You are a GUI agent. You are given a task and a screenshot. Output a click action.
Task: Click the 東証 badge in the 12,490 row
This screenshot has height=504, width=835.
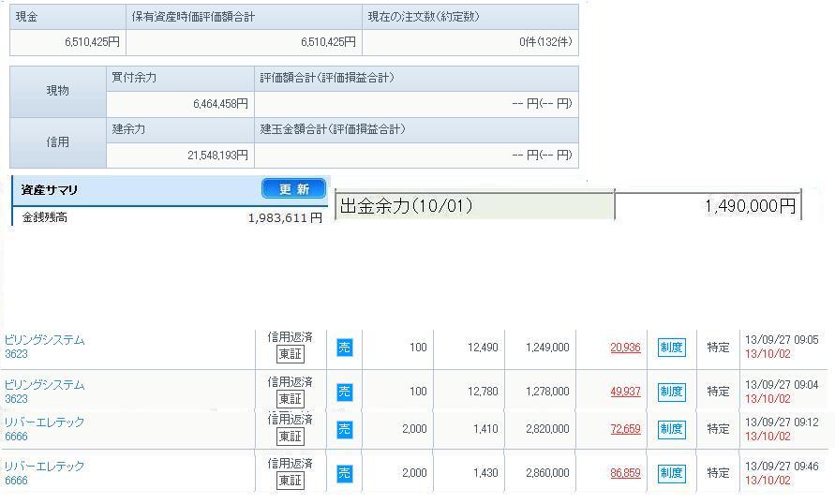coord(291,354)
